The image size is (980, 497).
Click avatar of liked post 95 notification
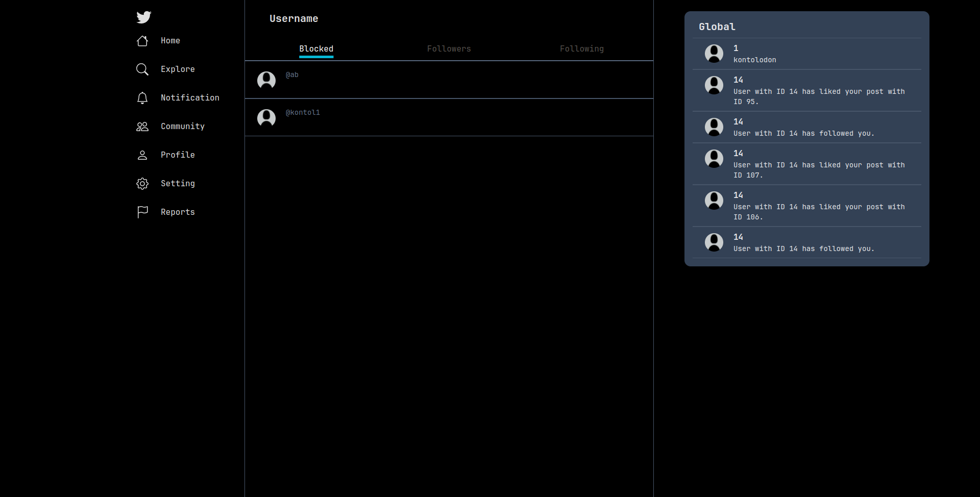[x=714, y=85]
